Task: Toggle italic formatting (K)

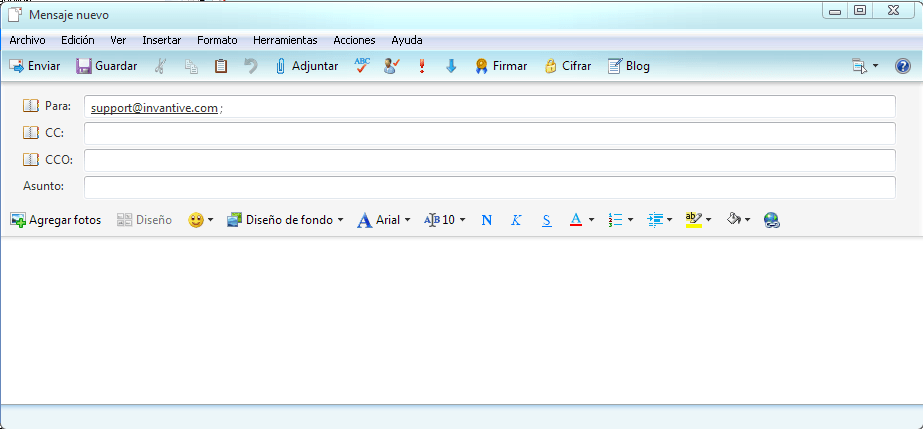Action: (x=516, y=220)
